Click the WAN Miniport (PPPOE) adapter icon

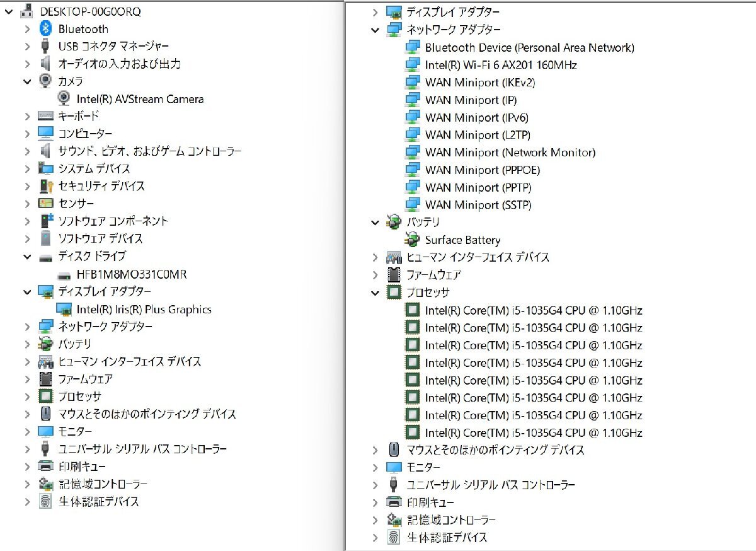pyautogui.click(x=413, y=170)
